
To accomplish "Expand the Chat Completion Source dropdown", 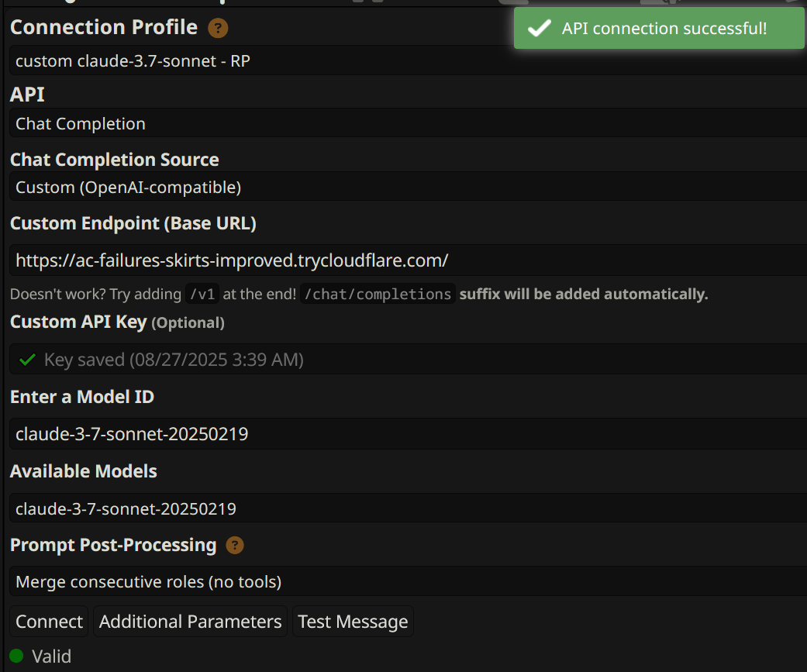I will [x=407, y=188].
